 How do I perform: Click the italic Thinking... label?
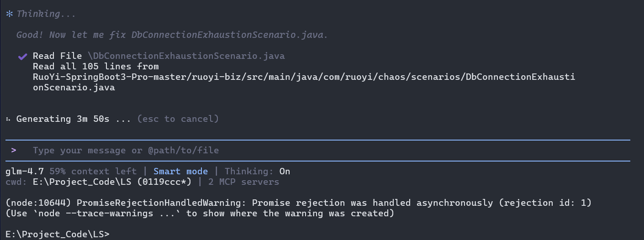coord(46,14)
